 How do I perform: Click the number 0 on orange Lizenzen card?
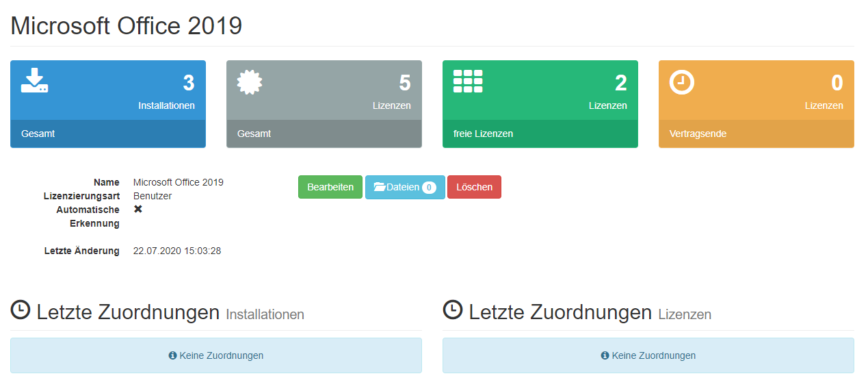(837, 83)
